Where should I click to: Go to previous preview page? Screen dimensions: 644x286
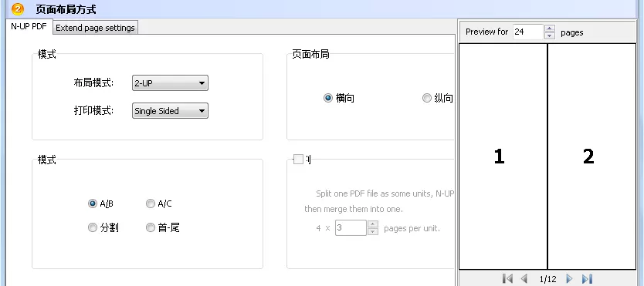point(524,279)
